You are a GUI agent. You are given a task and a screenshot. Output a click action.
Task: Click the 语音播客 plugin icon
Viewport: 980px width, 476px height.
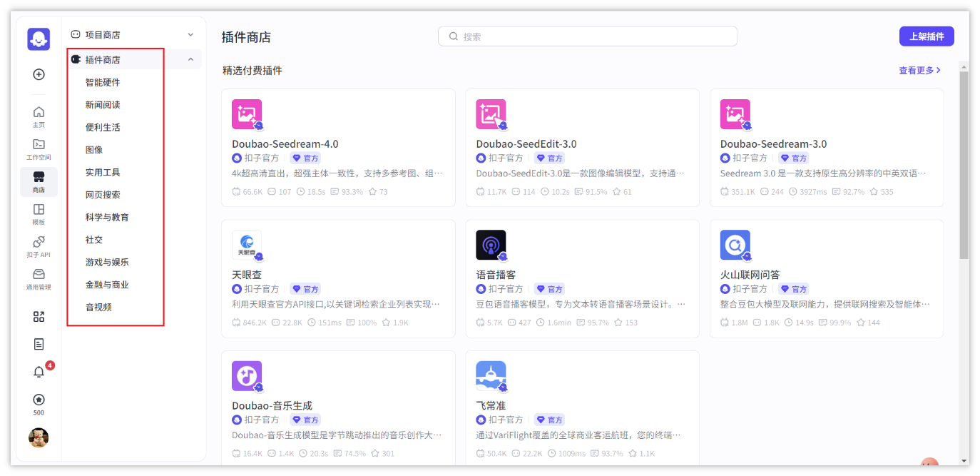point(491,245)
